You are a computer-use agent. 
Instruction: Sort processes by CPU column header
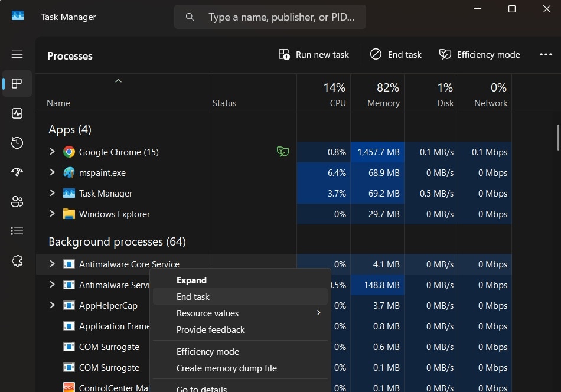pos(324,94)
